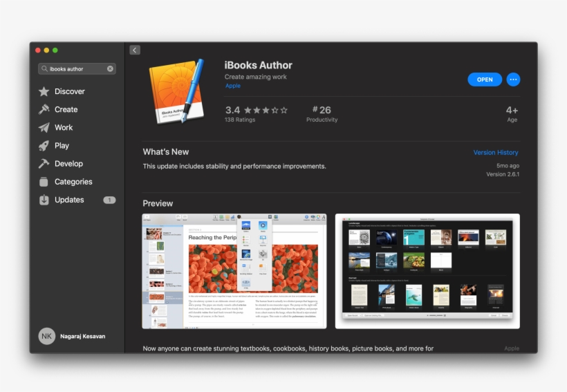Browse Categories in sidebar

point(73,182)
